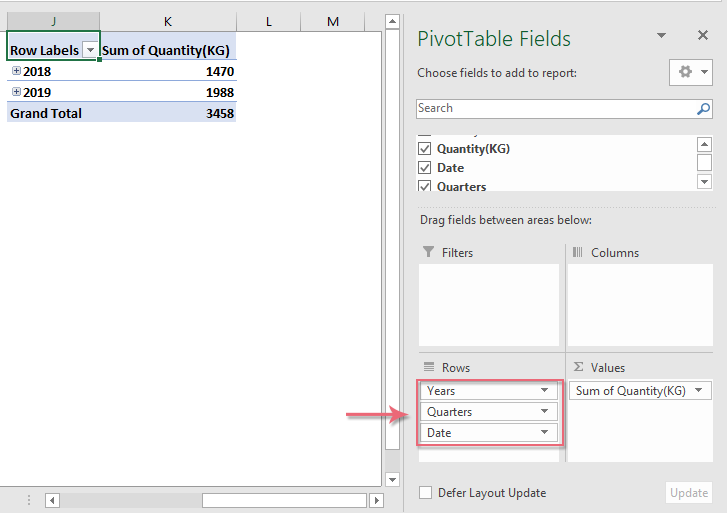This screenshot has height=513, width=727.
Task: Open the Years field dropdown in Rows
Action: pos(545,391)
